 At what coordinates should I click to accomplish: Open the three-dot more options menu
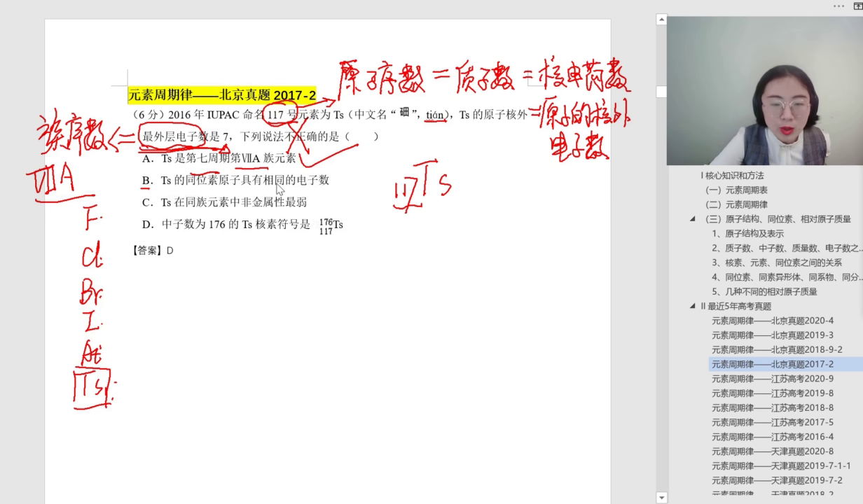838,6
